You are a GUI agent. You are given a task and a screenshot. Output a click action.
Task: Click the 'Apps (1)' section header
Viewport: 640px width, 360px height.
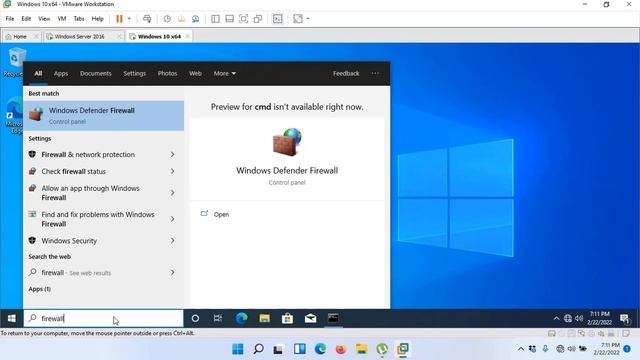40,289
